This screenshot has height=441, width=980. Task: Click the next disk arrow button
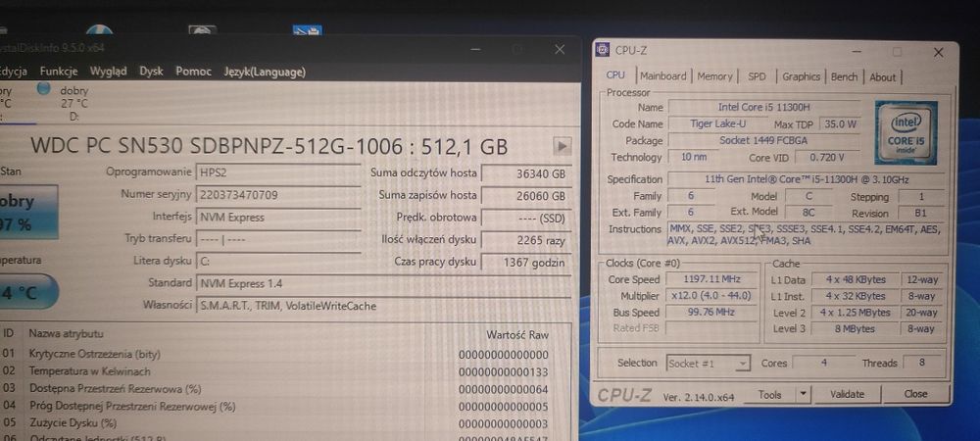(562, 146)
